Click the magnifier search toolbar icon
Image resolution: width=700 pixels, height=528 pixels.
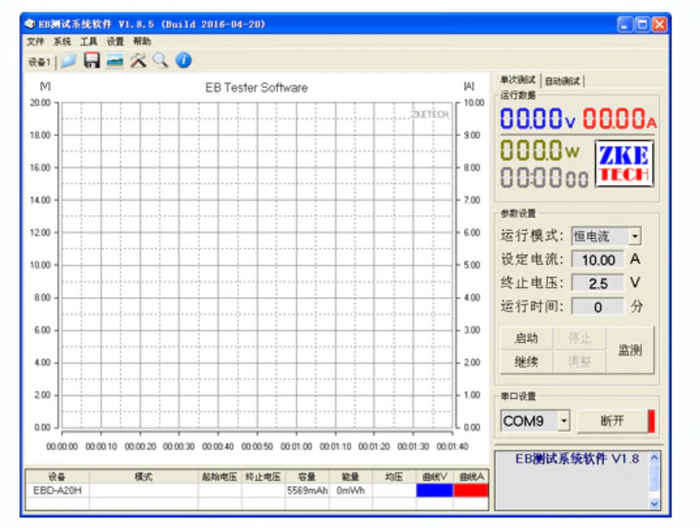(x=160, y=60)
